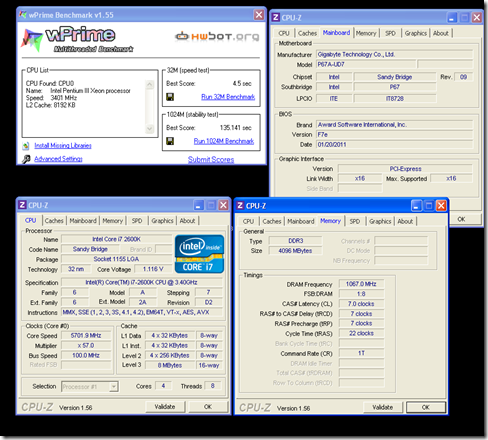488x440 pixels.
Task: Close the CPU-Z CPU tab window
Action: pos(223,205)
